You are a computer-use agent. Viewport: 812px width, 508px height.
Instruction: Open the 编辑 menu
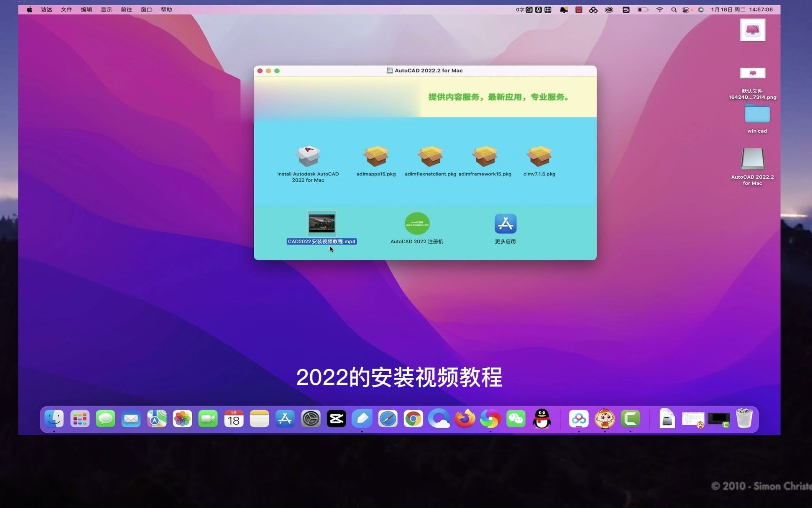coord(86,9)
